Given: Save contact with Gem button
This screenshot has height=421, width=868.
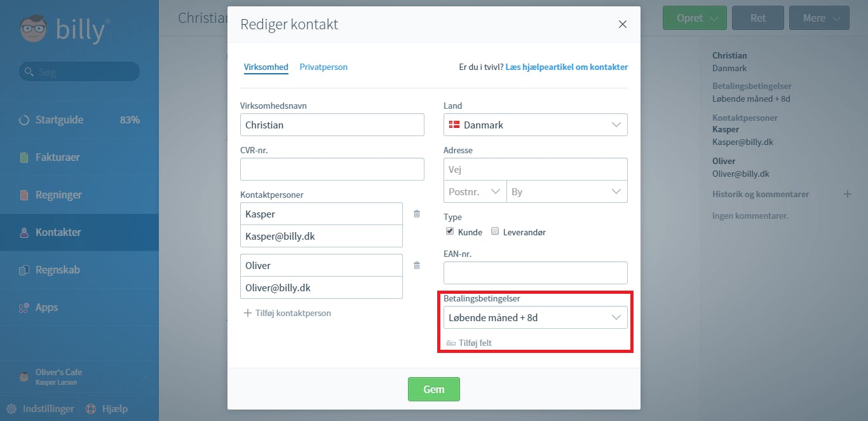Looking at the screenshot, I should click(434, 389).
